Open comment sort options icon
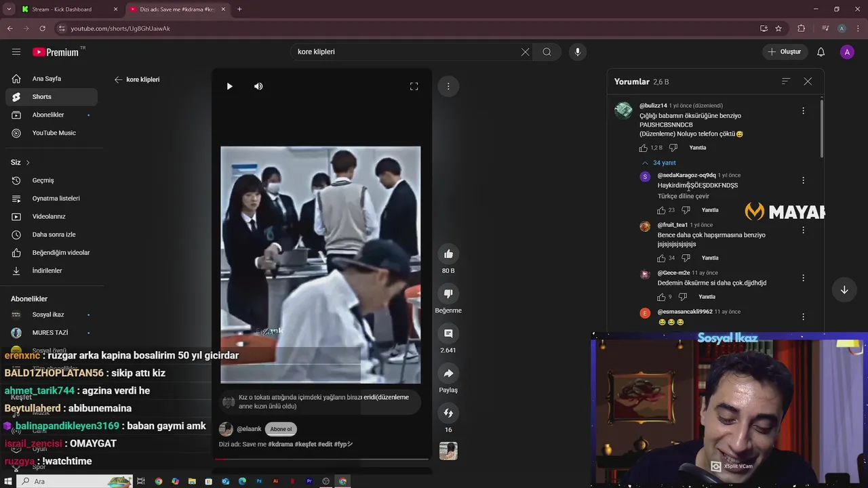868x488 pixels. (x=786, y=81)
